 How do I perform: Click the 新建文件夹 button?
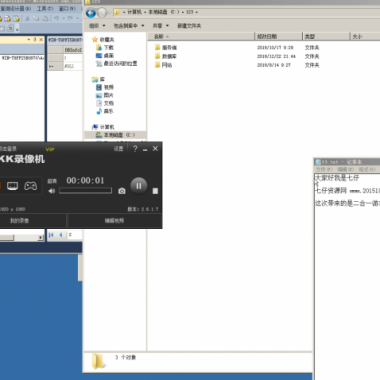189,26
